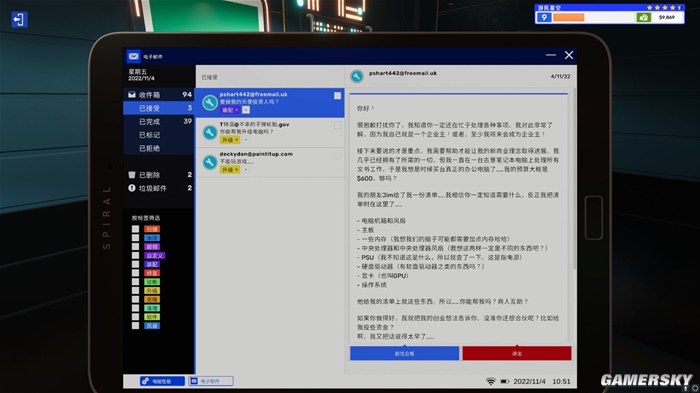
Task: Enable the 软件 tag filter checkbox
Action: coord(135,317)
